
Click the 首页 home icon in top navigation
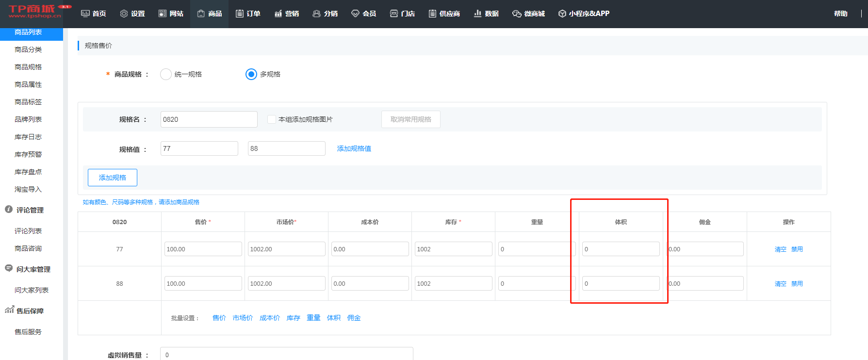[x=85, y=14]
